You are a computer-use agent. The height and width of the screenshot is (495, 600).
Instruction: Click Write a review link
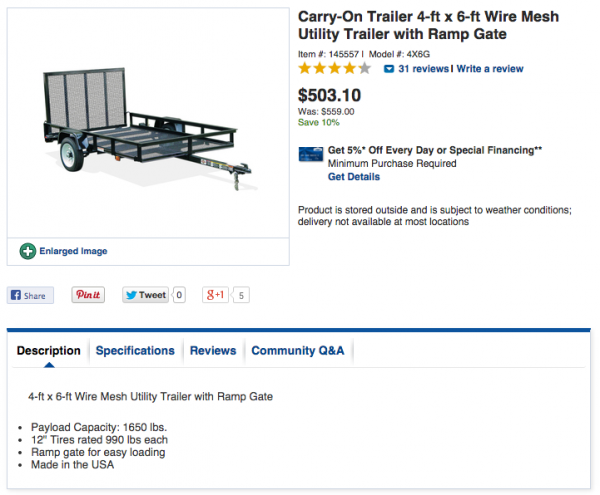(x=489, y=69)
